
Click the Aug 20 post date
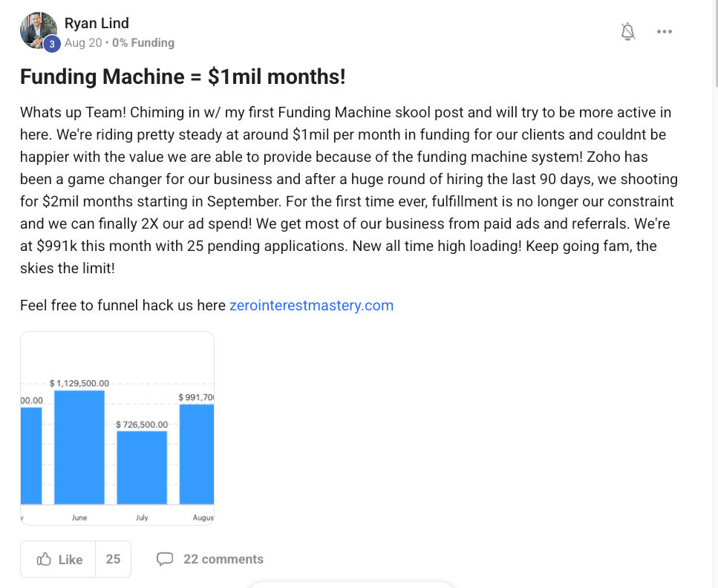(83, 43)
